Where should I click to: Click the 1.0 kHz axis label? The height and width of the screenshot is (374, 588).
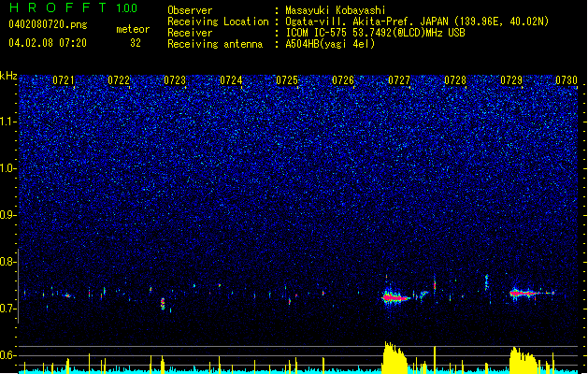7,168
